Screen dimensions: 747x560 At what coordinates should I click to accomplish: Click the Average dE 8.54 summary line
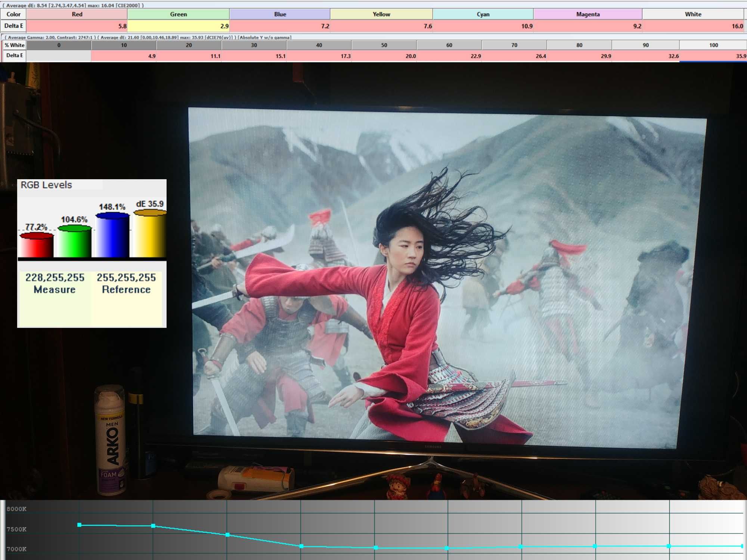click(73, 5)
